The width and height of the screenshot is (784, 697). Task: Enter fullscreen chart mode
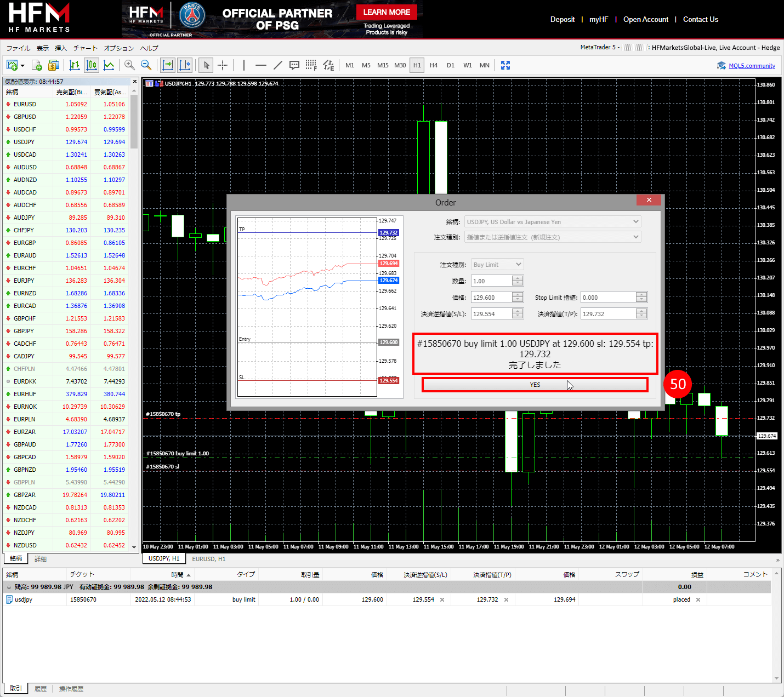pos(505,65)
